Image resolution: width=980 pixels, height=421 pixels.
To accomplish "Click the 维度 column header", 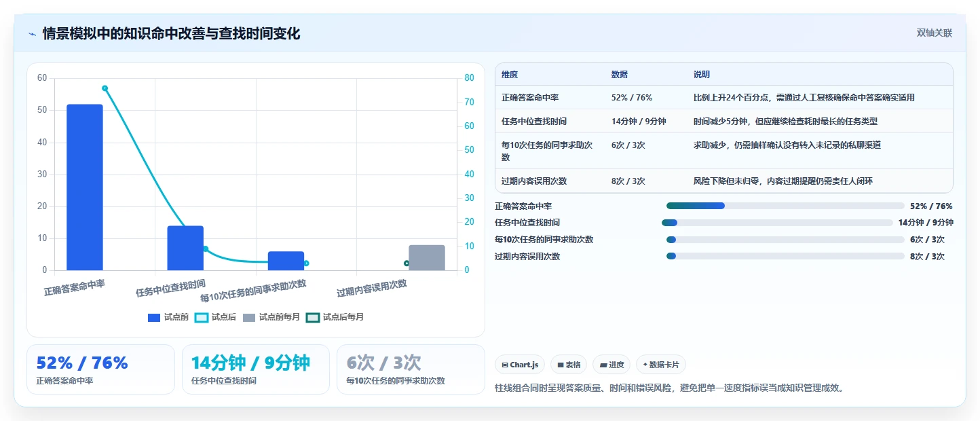I will (510, 75).
